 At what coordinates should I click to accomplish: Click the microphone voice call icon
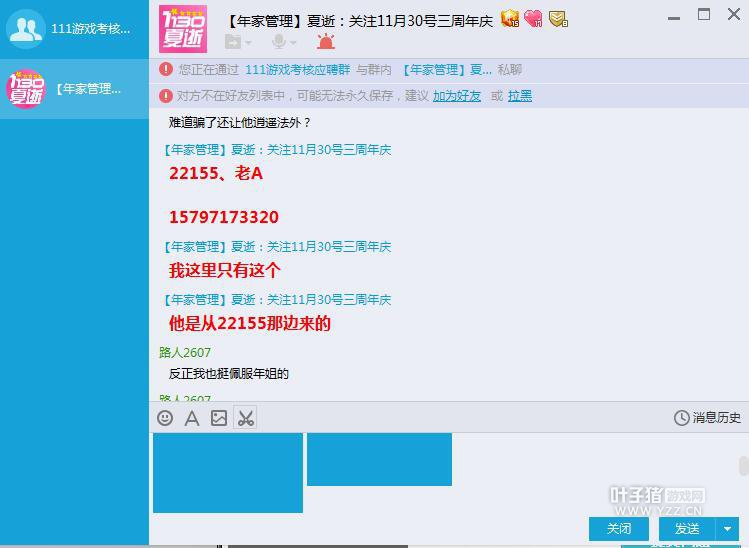coord(278,42)
